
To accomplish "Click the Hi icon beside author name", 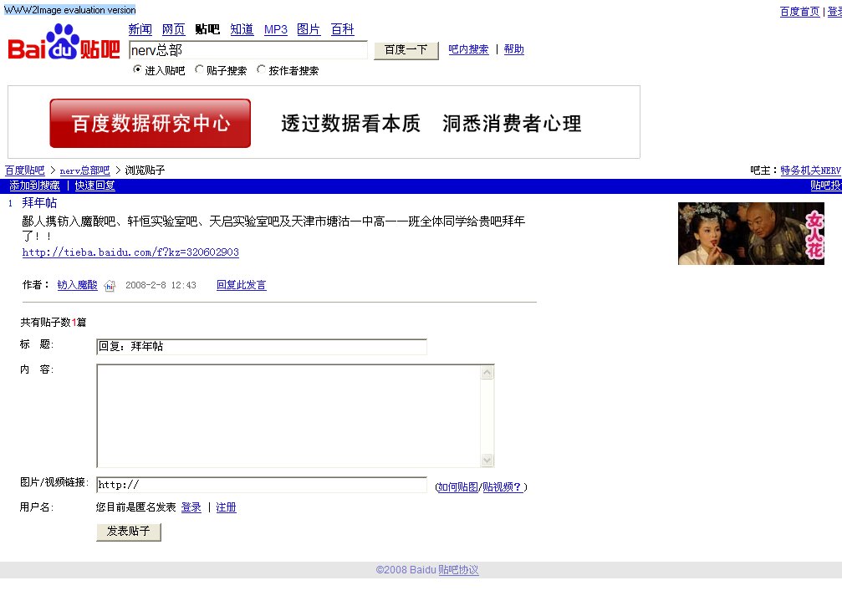I will [110, 286].
